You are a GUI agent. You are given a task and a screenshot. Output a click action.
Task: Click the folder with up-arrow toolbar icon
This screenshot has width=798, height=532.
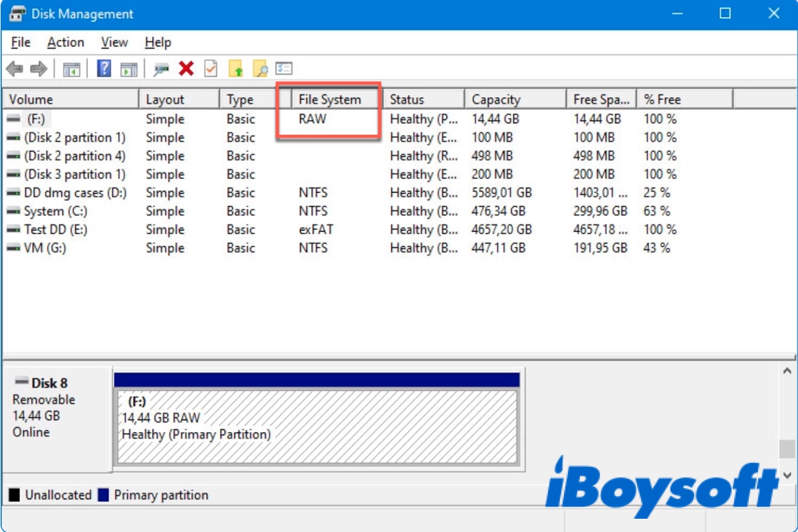point(237,68)
